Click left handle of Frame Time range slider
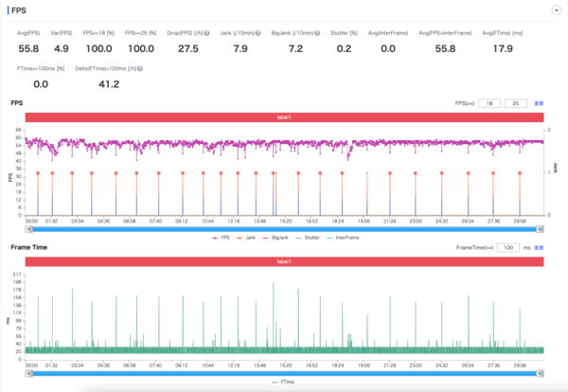568x392 pixels. (x=29, y=373)
